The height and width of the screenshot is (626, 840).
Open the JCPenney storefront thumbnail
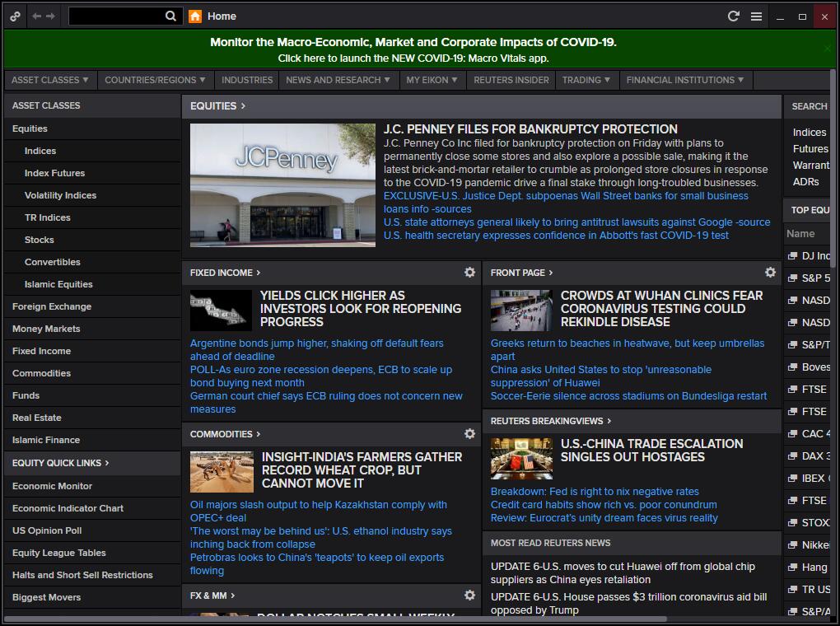[x=282, y=185]
